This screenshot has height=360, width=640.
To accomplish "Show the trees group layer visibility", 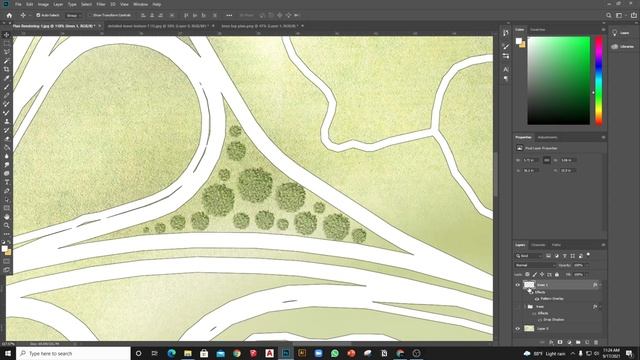I will pos(518,307).
